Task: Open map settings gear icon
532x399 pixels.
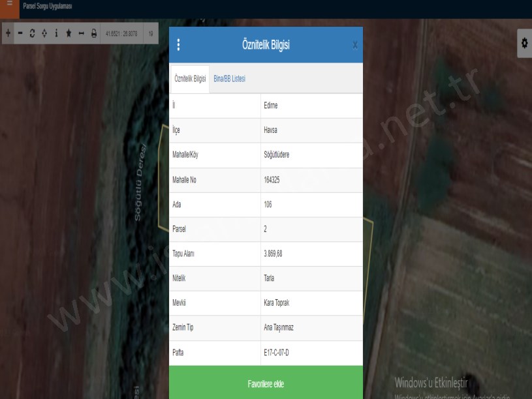Action: (x=524, y=42)
